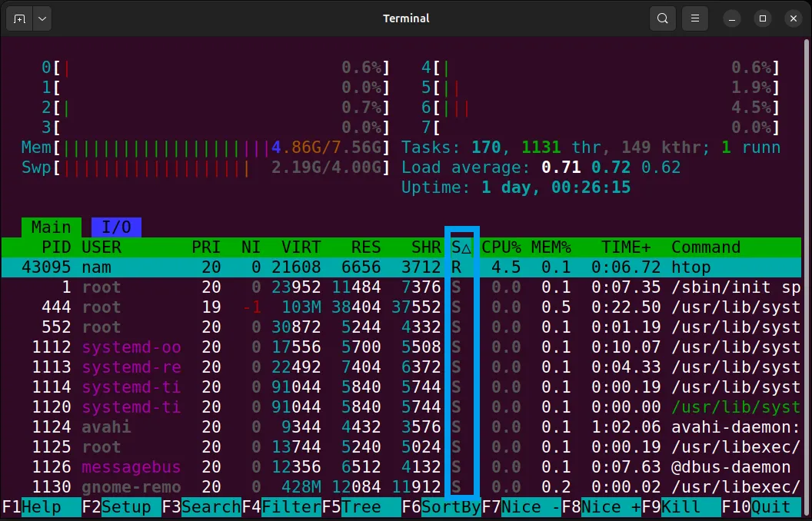Select the messagebus @dbus-daemon process row

click(401, 467)
